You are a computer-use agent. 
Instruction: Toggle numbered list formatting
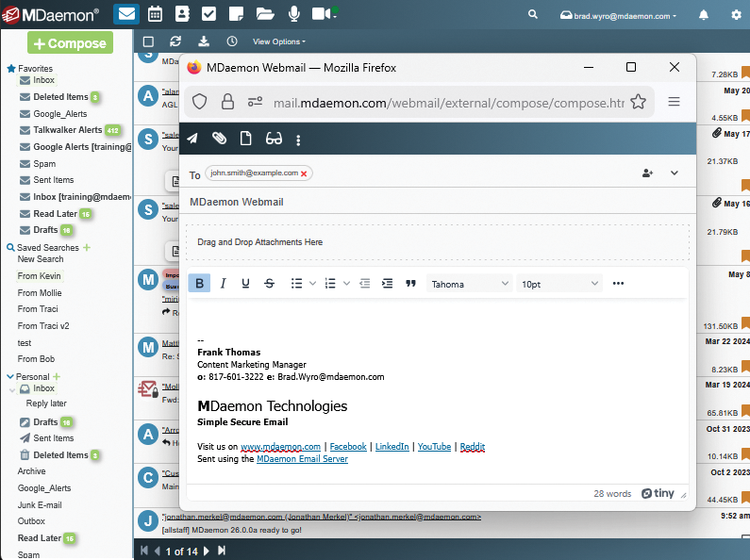click(x=330, y=284)
